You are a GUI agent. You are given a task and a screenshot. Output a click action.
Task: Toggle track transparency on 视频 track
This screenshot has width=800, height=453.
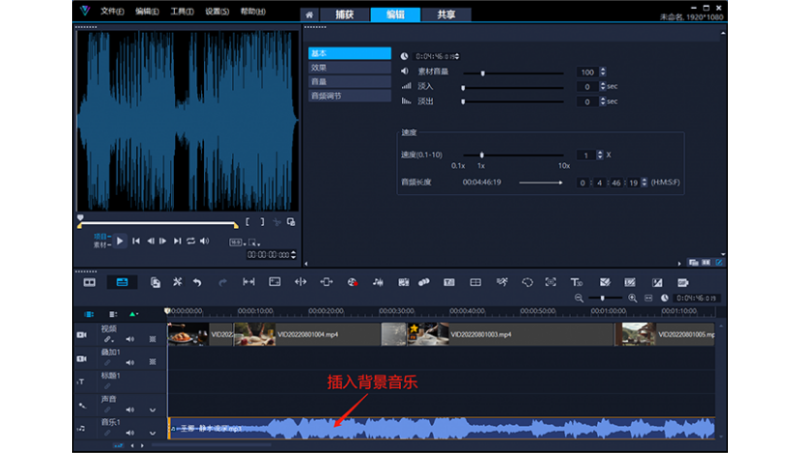point(153,339)
